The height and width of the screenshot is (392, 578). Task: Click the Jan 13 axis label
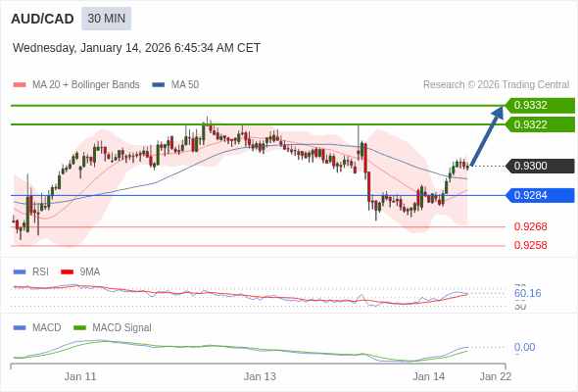(x=260, y=377)
